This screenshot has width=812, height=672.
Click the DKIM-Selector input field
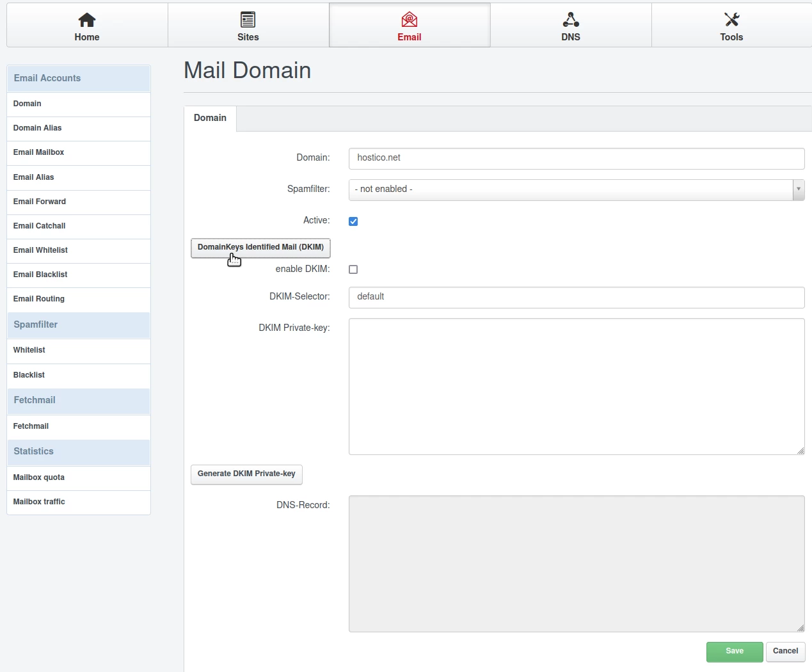point(576,297)
